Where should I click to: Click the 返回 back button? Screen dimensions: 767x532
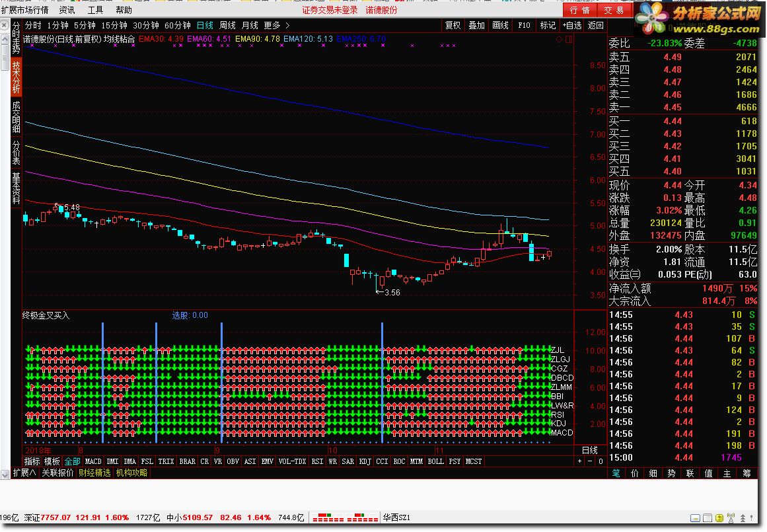[595, 26]
